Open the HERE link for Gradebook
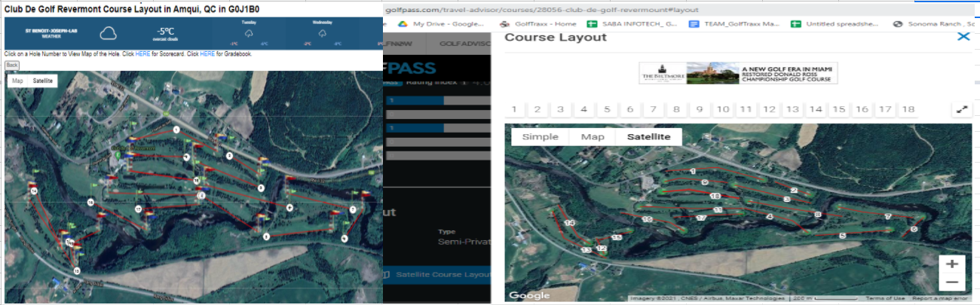 (207, 54)
